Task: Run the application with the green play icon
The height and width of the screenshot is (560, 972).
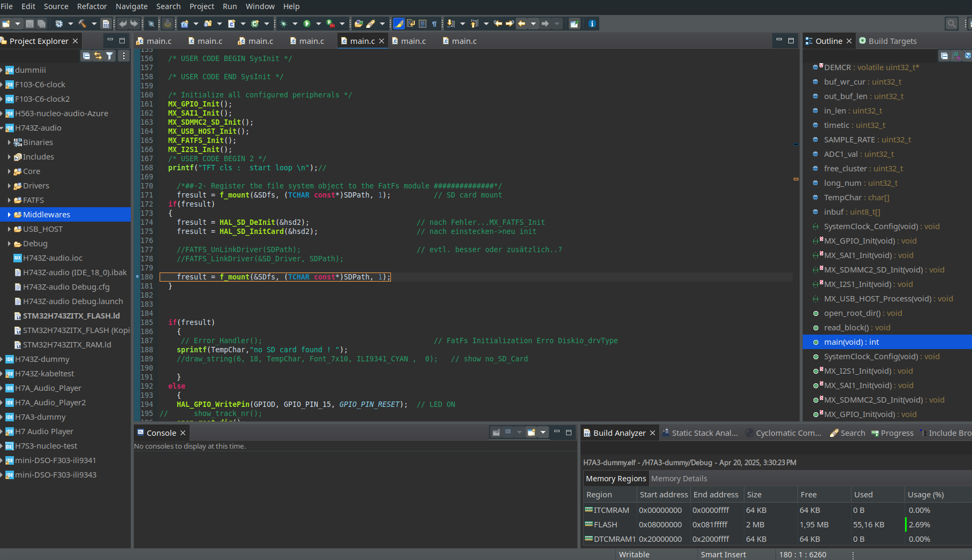Action: click(x=307, y=24)
